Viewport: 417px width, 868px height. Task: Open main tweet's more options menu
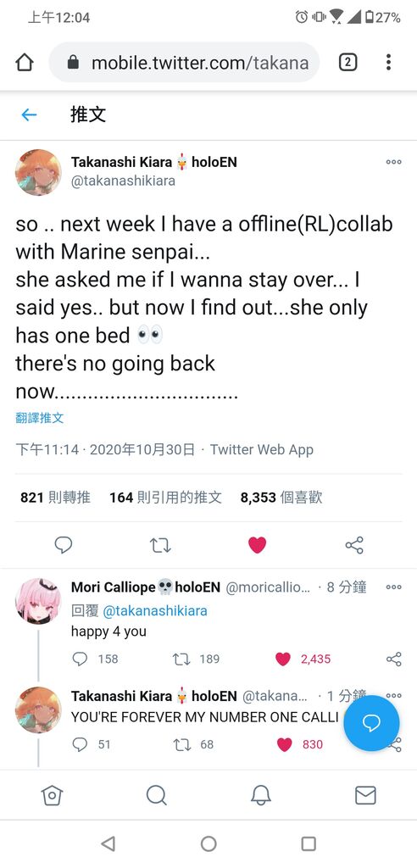(394, 162)
